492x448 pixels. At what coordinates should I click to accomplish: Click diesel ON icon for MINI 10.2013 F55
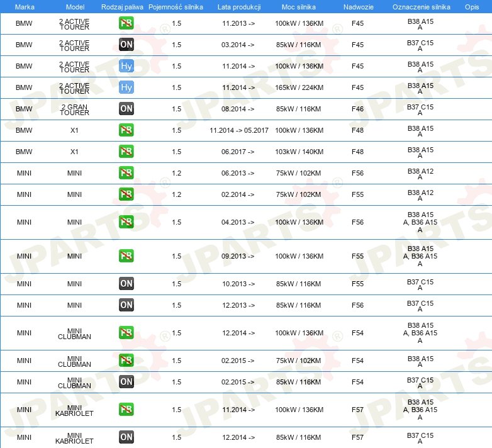click(x=126, y=283)
